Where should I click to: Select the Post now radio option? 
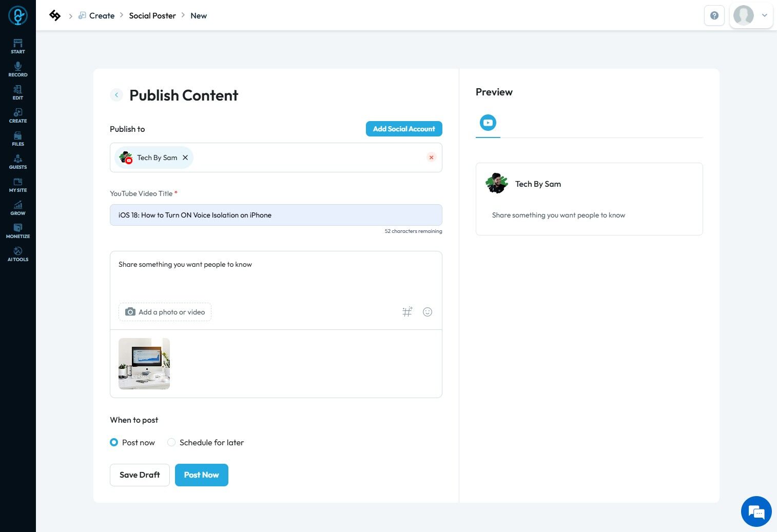click(114, 442)
